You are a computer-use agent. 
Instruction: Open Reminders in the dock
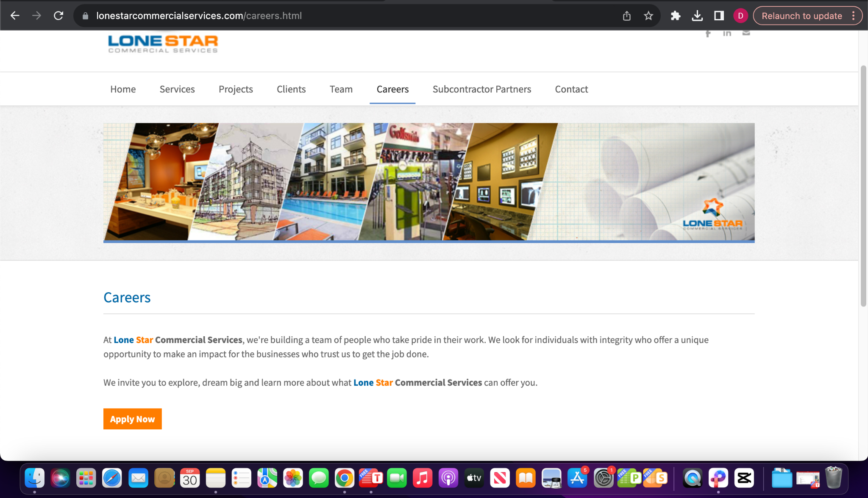tap(242, 478)
